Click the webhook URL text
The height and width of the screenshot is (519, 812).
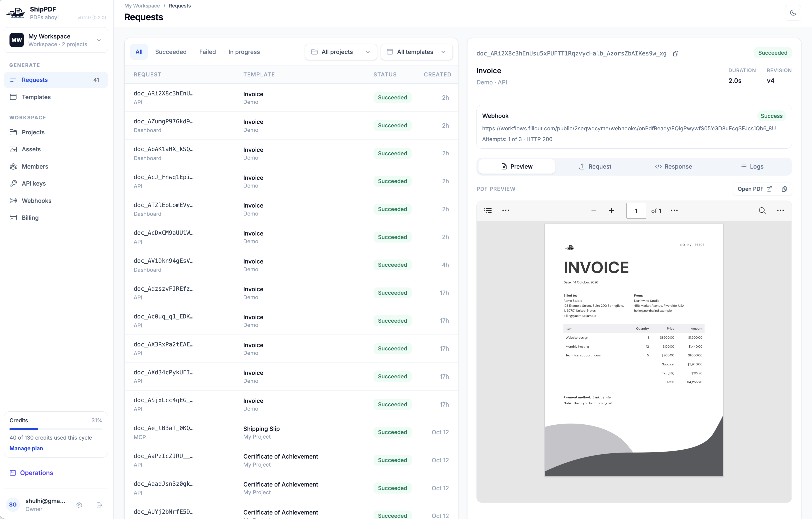tap(629, 128)
